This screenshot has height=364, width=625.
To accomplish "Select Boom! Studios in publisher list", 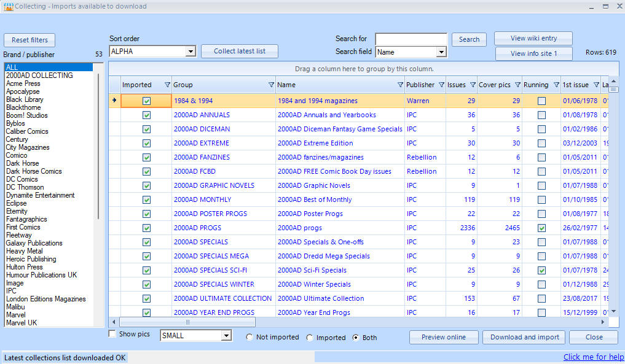I will [x=26, y=115].
